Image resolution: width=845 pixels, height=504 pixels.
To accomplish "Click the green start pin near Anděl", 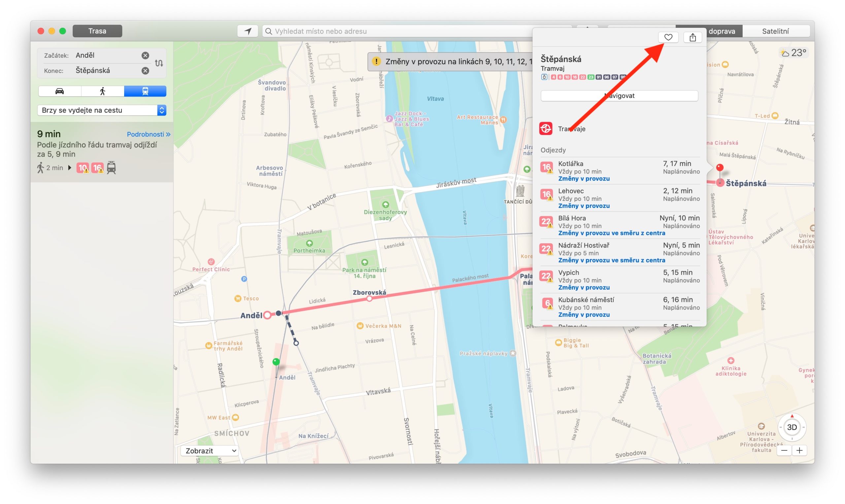I will click(x=276, y=362).
